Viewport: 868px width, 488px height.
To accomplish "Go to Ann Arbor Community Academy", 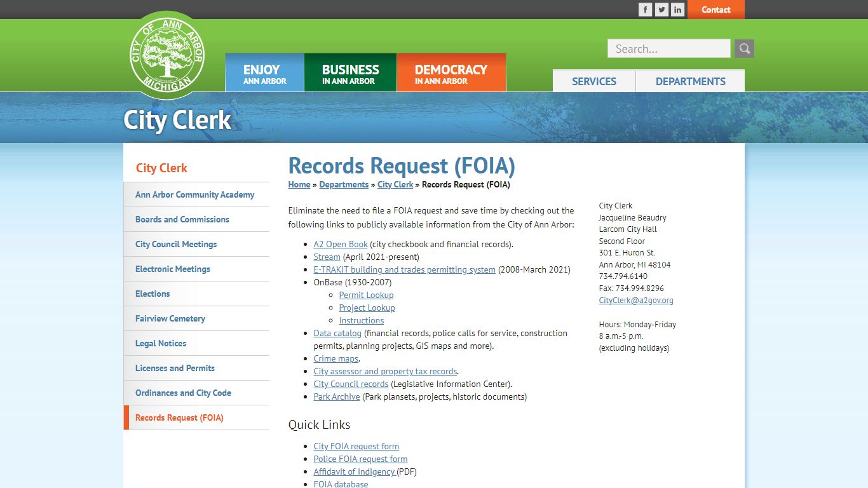I will (x=196, y=194).
